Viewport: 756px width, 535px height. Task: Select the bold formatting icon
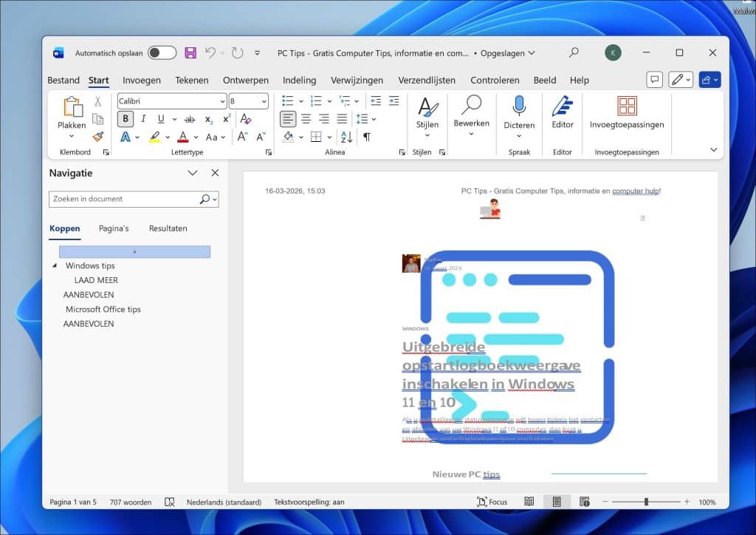point(125,118)
